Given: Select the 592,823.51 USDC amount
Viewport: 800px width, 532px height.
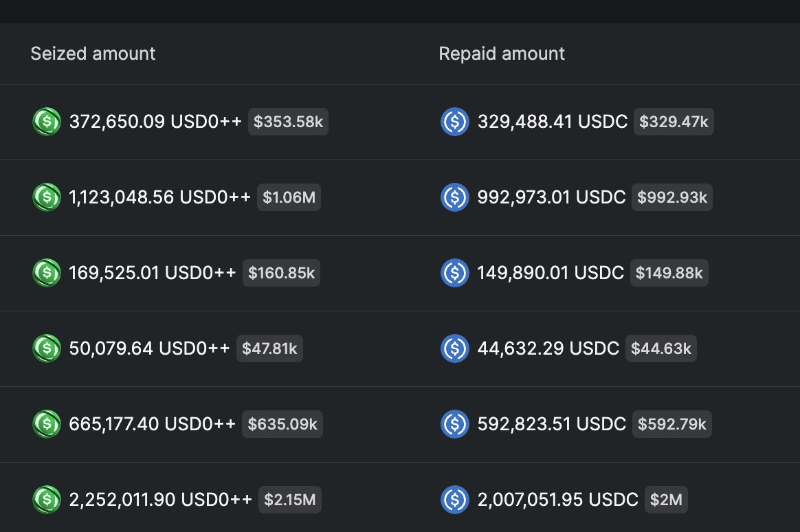Looking at the screenshot, I should (x=551, y=424).
